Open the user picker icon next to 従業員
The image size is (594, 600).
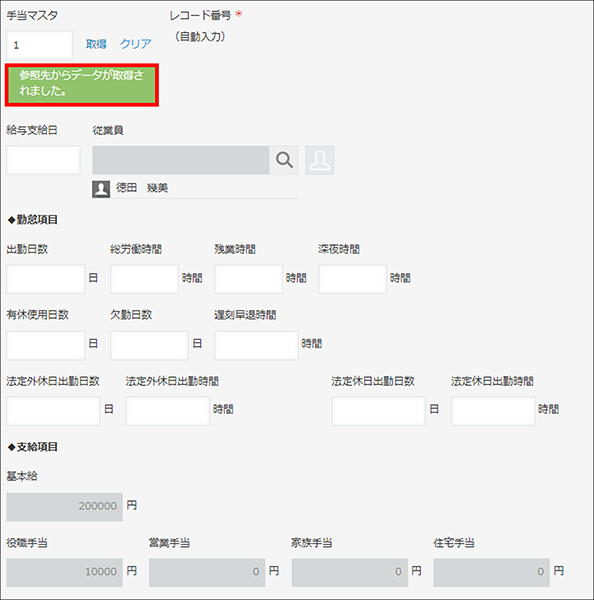[x=320, y=160]
